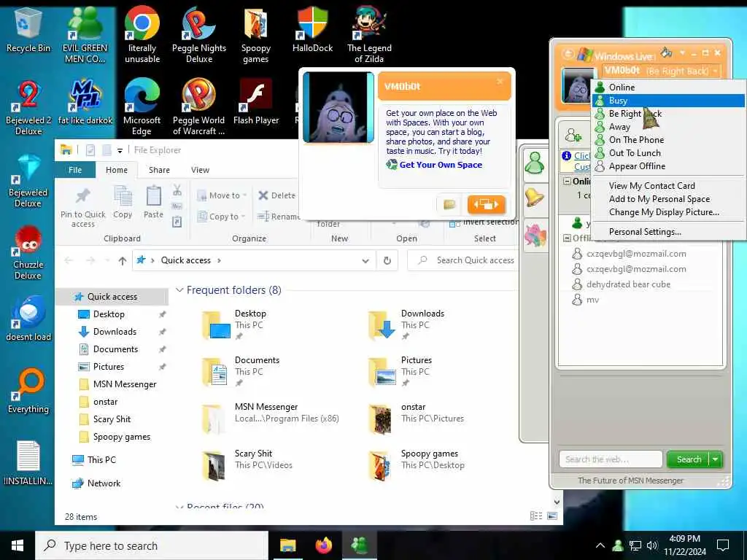Open the bell alerts tab on Messenger sidebar
The height and width of the screenshot is (560, 747).
[x=535, y=197]
